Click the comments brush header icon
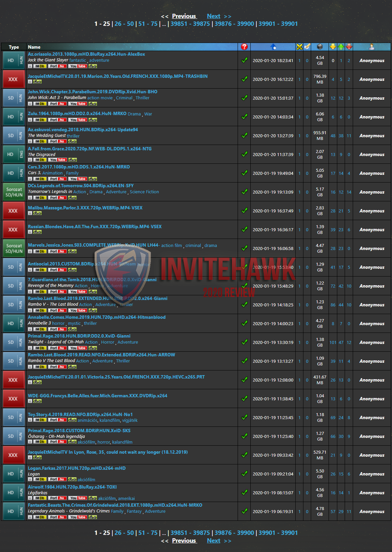Screen dimensions: 392x552 (307, 47)
